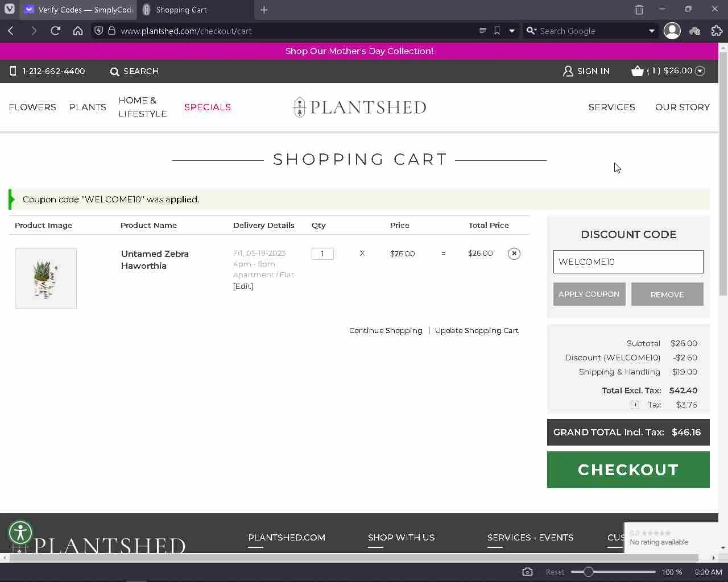Go back with the browser back arrow
Image resolution: width=728 pixels, height=582 pixels.
[x=11, y=31]
